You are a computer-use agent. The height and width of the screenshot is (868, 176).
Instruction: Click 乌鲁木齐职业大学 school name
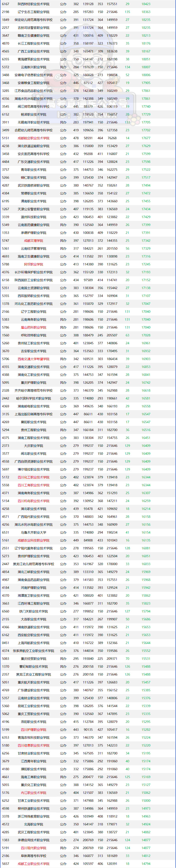tap(33, 533)
